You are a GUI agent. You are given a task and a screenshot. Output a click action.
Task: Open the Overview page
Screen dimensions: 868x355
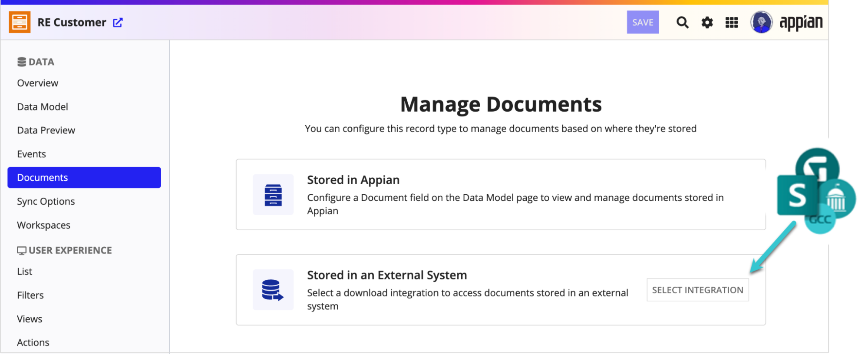pyautogui.click(x=37, y=83)
